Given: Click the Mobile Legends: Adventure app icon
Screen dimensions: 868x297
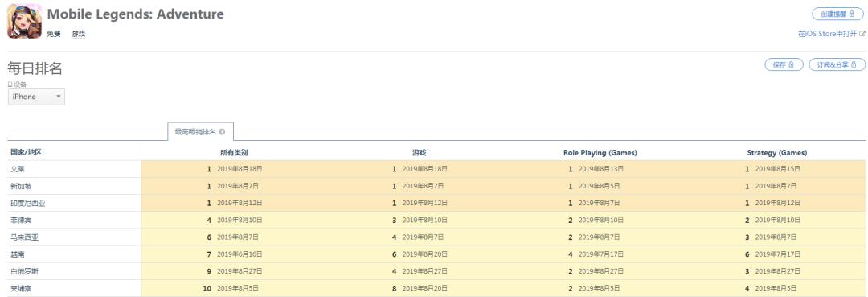Looking at the screenshot, I should [x=24, y=21].
